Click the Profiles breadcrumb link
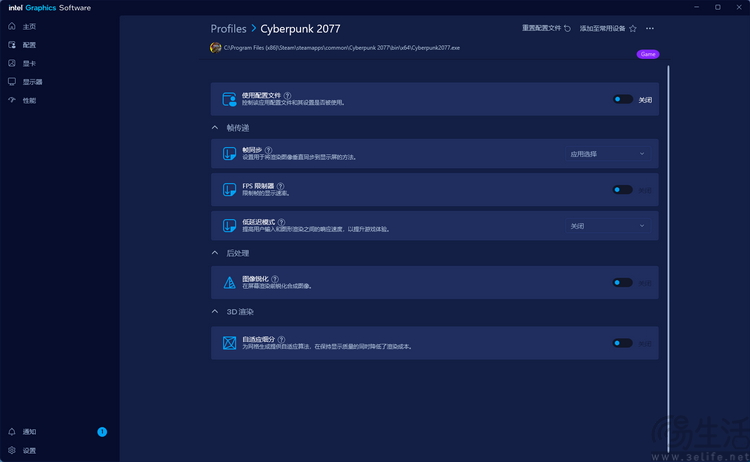 (228, 29)
